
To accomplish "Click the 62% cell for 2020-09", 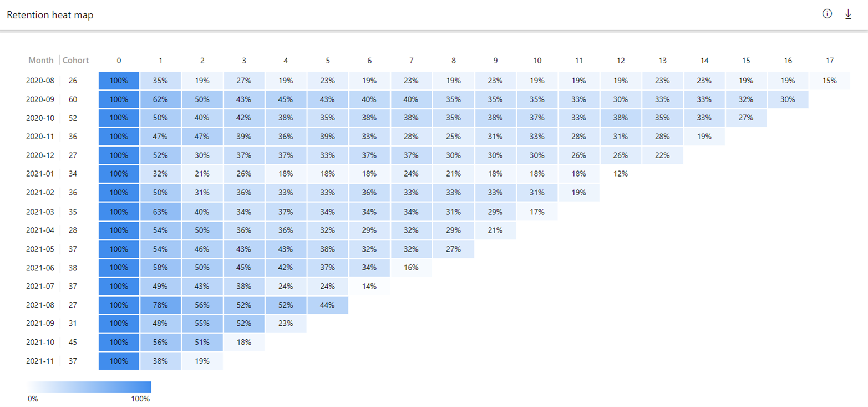I will pyautogui.click(x=160, y=99).
